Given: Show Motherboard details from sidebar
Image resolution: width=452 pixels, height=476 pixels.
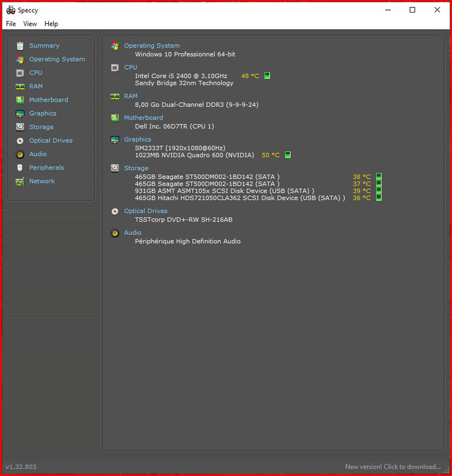Looking at the screenshot, I should point(49,99).
